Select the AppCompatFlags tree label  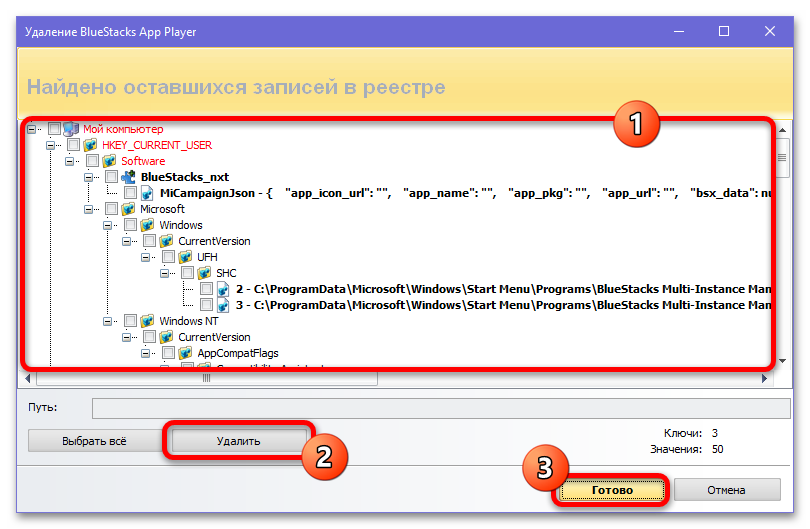(238, 353)
